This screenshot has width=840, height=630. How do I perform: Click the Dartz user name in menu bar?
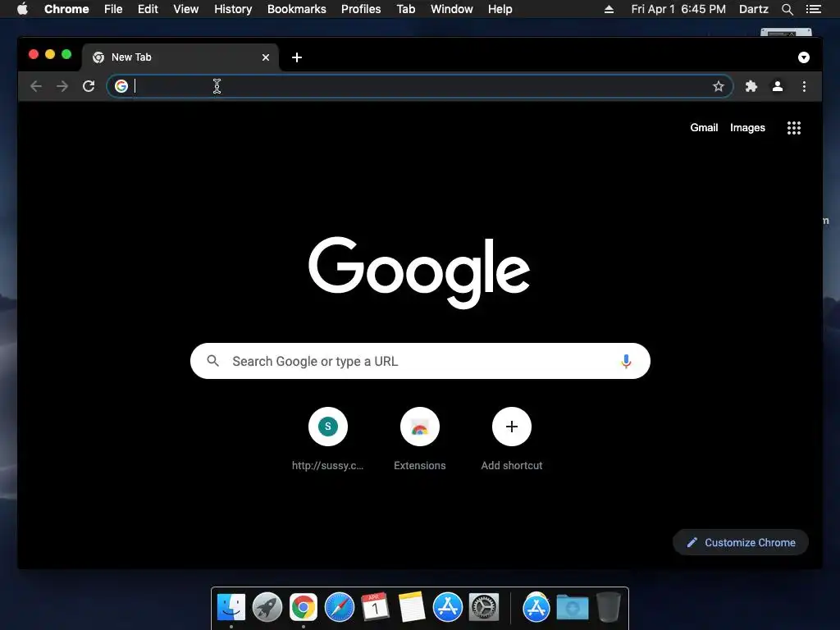click(x=754, y=9)
